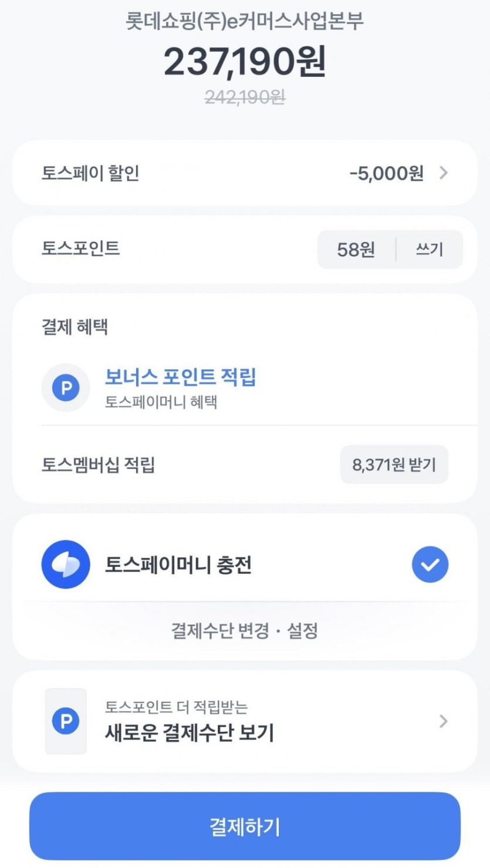
Task: Click the 새로운 결제수단 보기 title text
Action: [190, 732]
